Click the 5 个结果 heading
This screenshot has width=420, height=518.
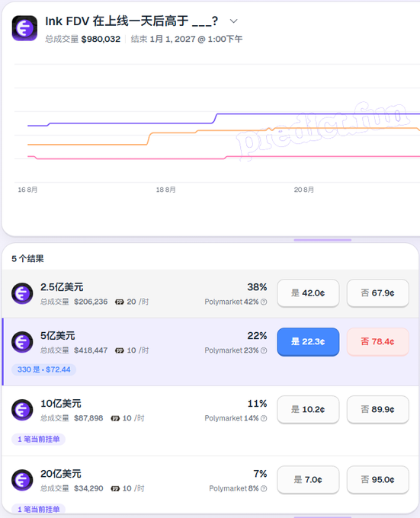coord(27,259)
